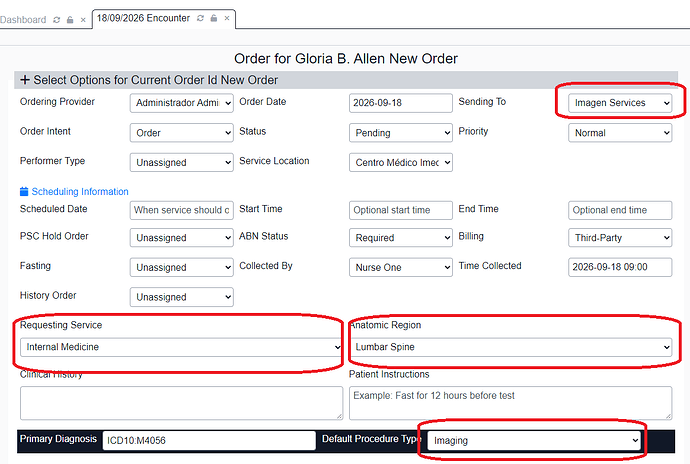Open the Status dropdown showing Pending
This screenshot has height=464, width=690.
click(400, 133)
